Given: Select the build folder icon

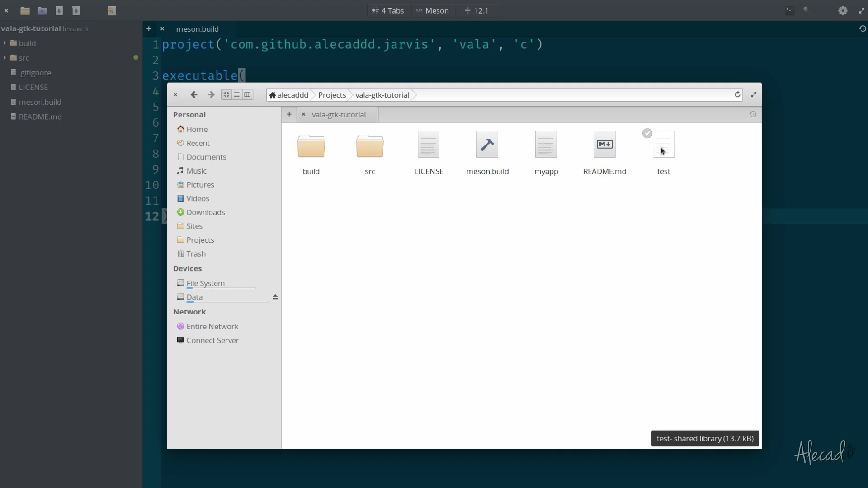Looking at the screenshot, I should [311, 145].
